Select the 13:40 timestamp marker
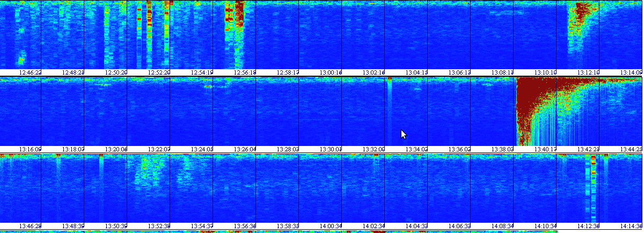The width and height of the screenshot is (644, 233). click(x=545, y=149)
